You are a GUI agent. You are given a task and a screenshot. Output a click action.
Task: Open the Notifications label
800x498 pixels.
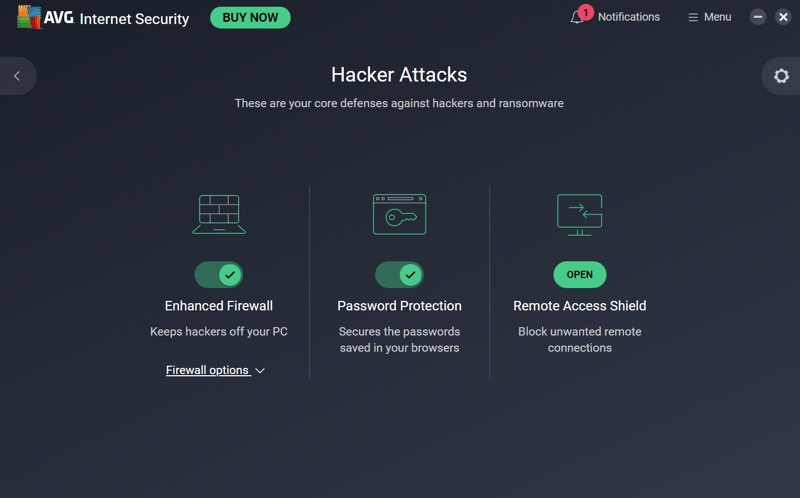coord(629,17)
